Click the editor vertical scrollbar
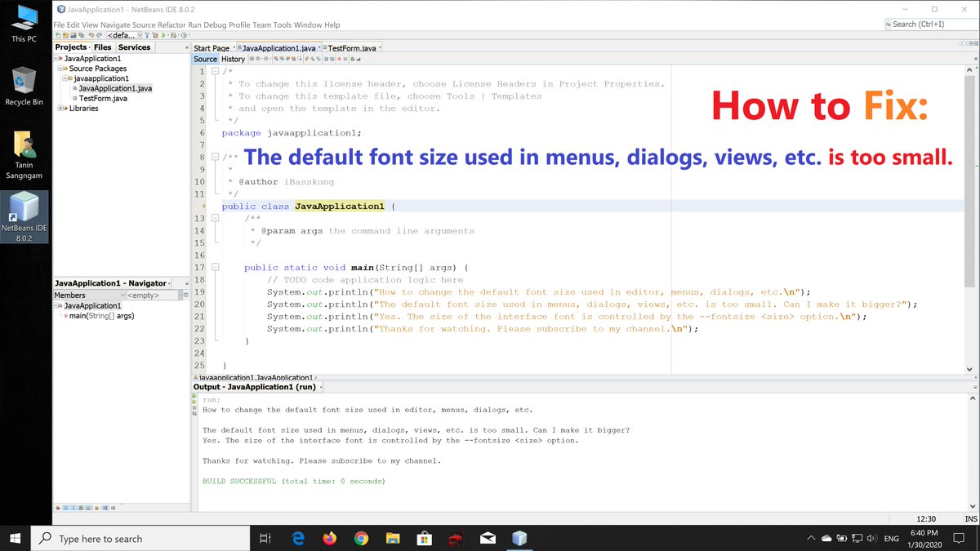 (x=970, y=220)
